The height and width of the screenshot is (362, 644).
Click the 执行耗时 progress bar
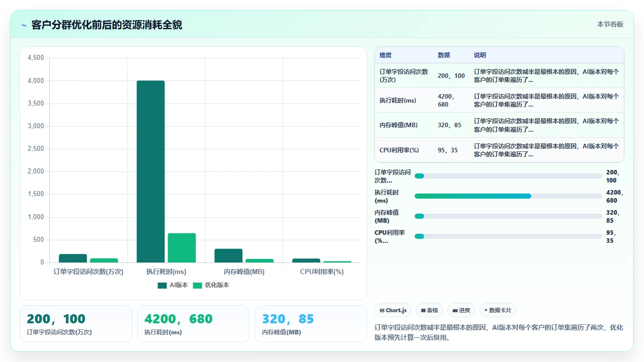(x=508, y=196)
